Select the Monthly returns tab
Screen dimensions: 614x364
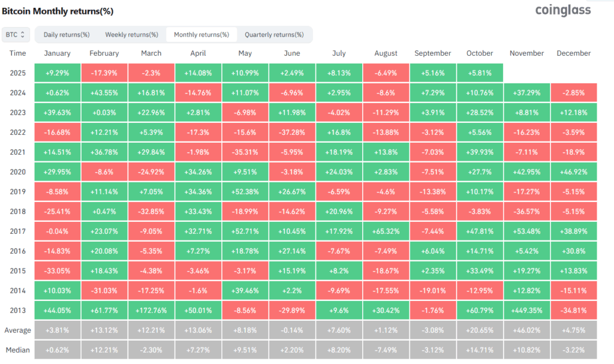201,34
